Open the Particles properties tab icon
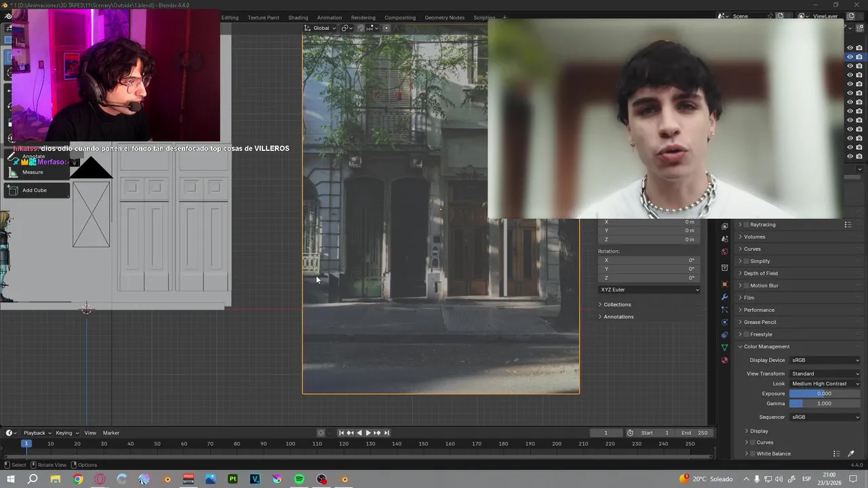Image resolution: width=868 pixels, height=488 pixels. [724, 310]
